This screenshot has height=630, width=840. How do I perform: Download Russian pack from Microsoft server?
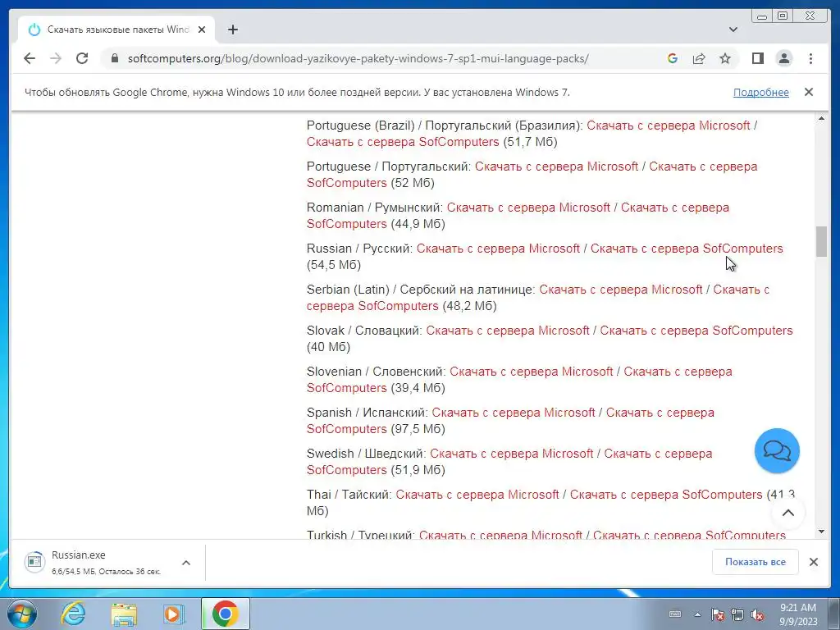coord(498,249)
